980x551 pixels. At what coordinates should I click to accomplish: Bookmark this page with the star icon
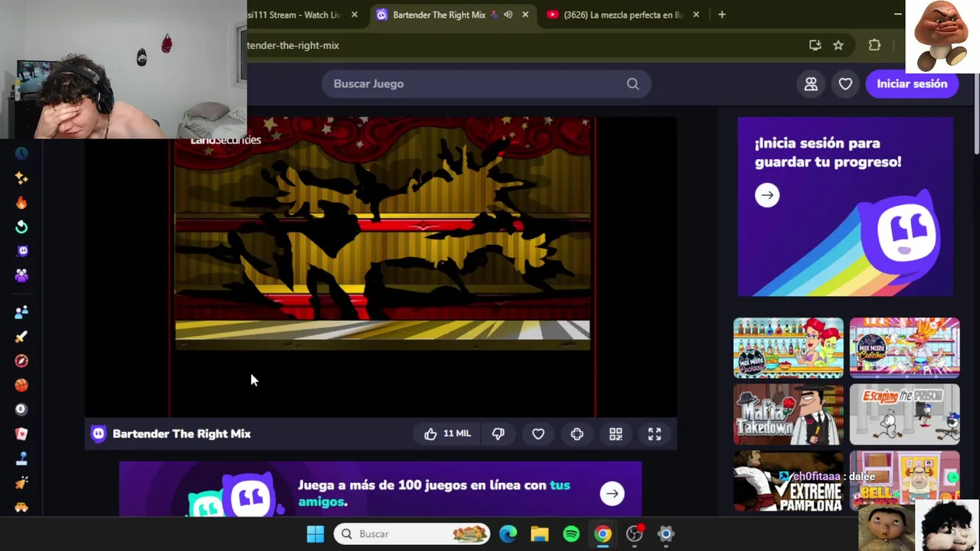point(838,45)
